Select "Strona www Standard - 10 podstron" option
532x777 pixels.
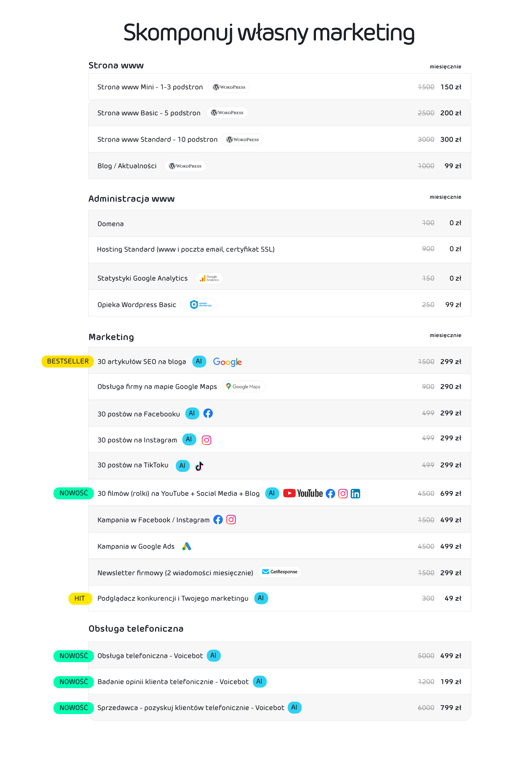click(x=157, y=139)
